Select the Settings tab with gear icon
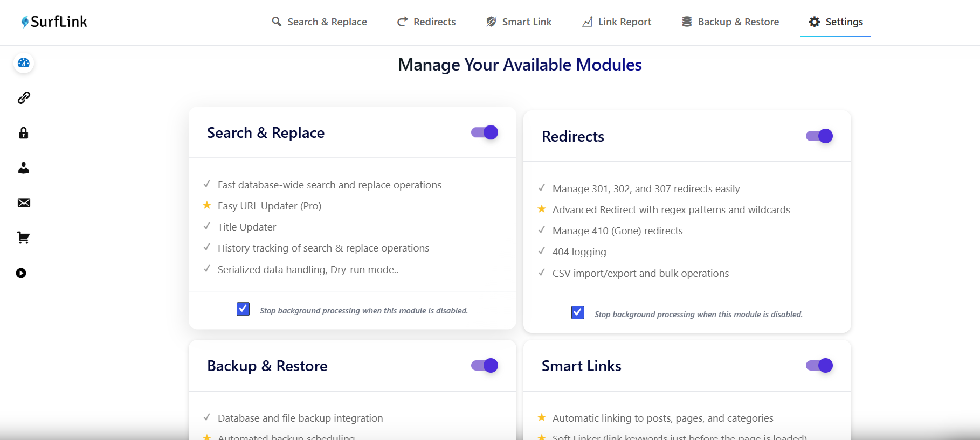The width and height of the screenshot is (980, 440). pos(836,22)
